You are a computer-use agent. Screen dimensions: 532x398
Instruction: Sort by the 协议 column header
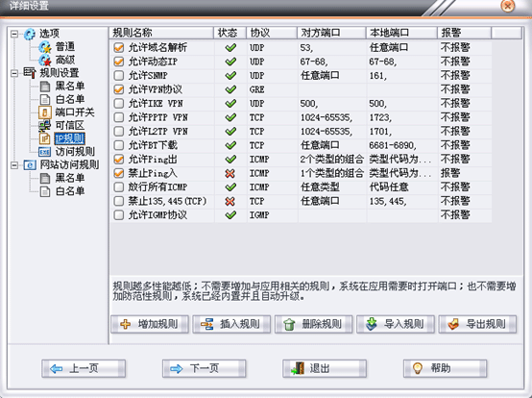tap(272, 33)
